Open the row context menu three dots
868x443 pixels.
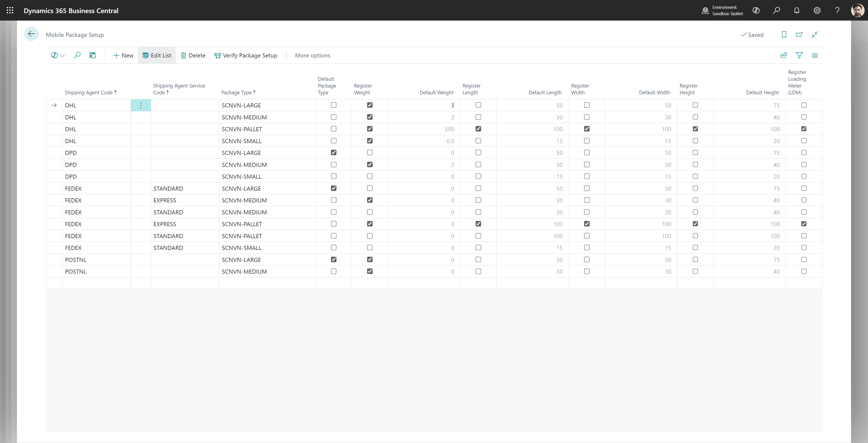141,105
